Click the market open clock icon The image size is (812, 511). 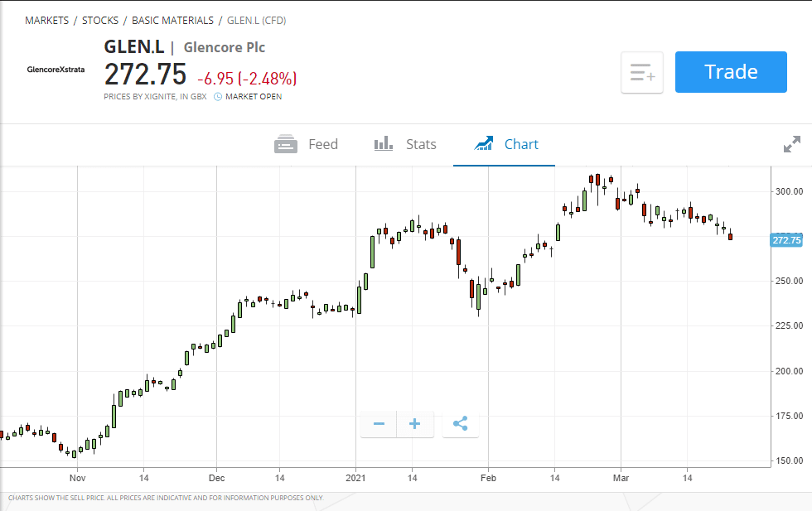[x=218, y=97]
